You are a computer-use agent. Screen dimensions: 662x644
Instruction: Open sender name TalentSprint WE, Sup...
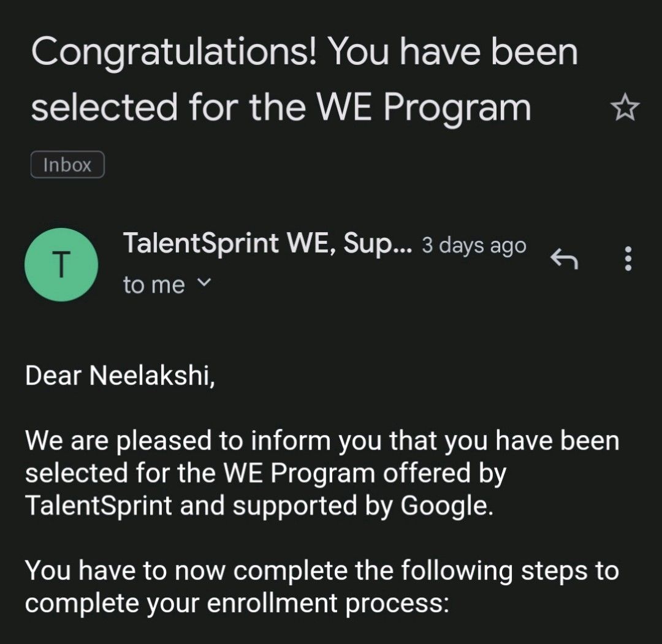point(267,243)
